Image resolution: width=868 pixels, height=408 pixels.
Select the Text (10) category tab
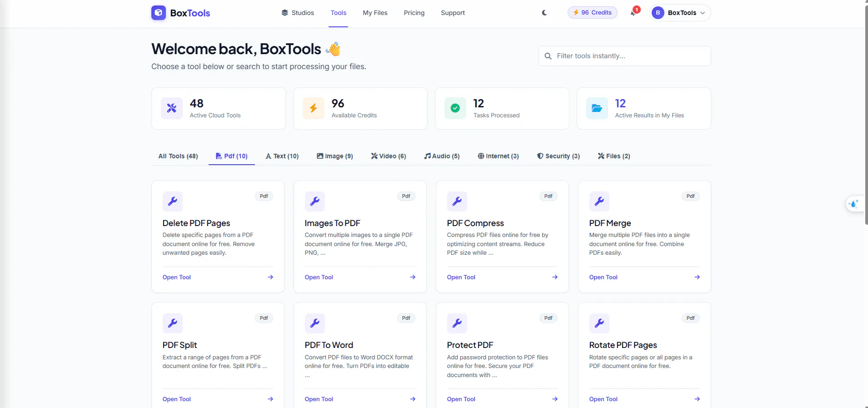click(x=282, y=156)
